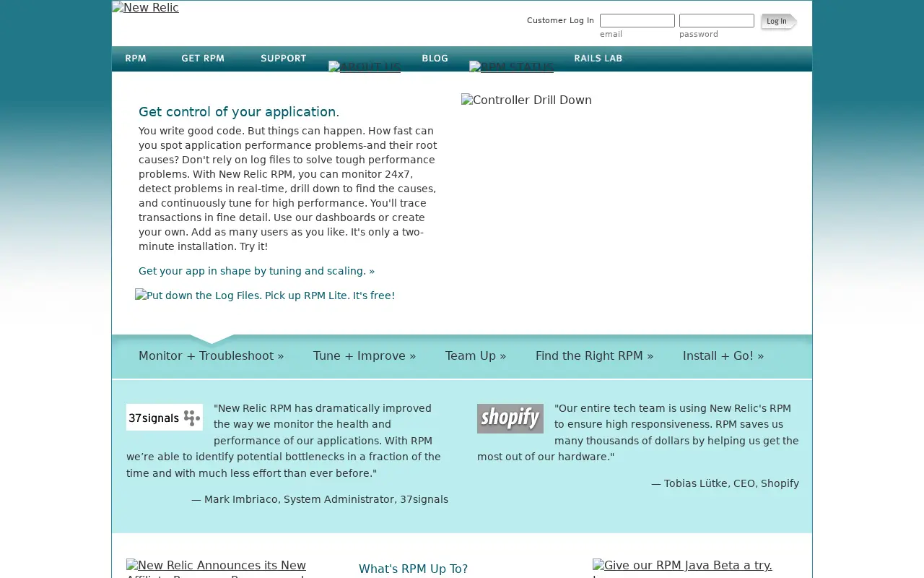Click the 37signals logo
This screenshot has width=924, height=578.
tap(165, 417)
